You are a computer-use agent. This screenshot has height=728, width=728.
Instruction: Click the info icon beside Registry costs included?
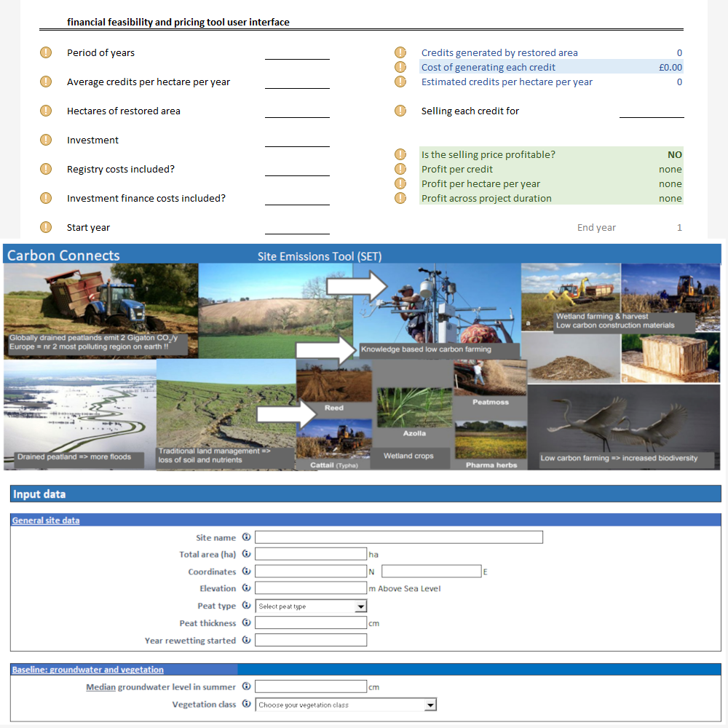tap(46, 169)
